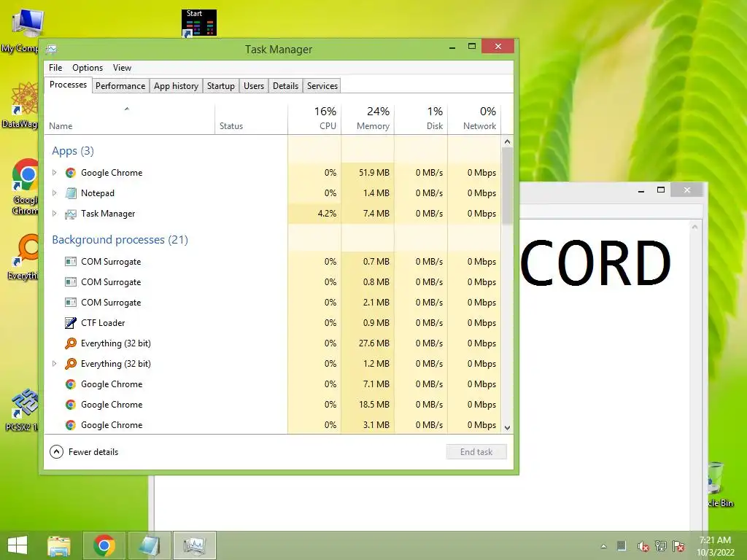Image resolution: width=747 pixels, height=560 pixels.
Task: Switch to the Services tab
Action: (x=322, y=86)
